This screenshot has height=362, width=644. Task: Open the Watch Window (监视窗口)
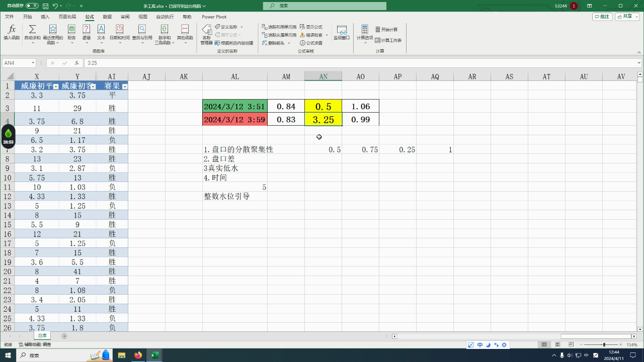342,32
